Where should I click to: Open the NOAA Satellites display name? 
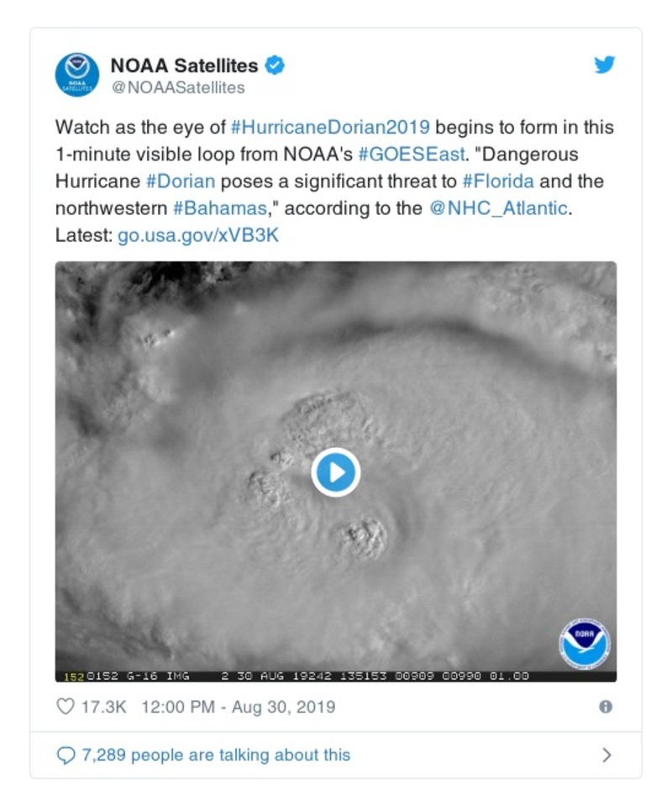point(185,65)
